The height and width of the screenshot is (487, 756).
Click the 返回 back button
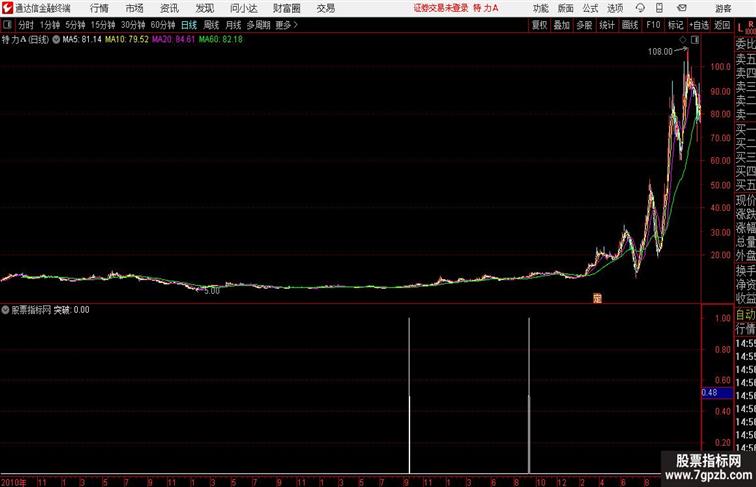(x=722, y=25)
